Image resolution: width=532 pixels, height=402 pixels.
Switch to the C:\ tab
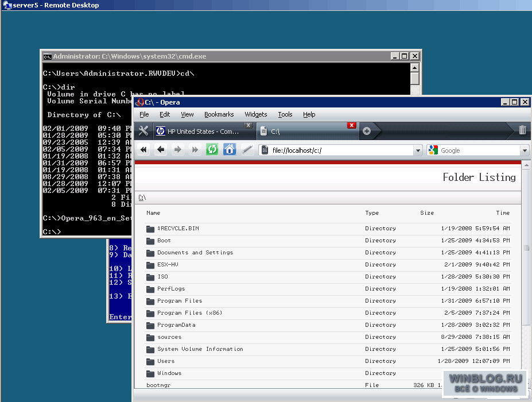(308, 132)
